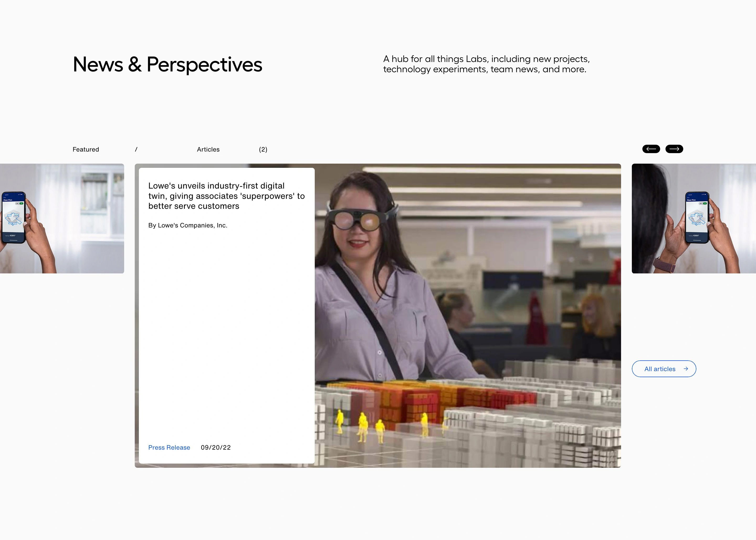This screenshot has width=756, height=540.
Task: Click the Press Release category link
Action: click(169, 448)
